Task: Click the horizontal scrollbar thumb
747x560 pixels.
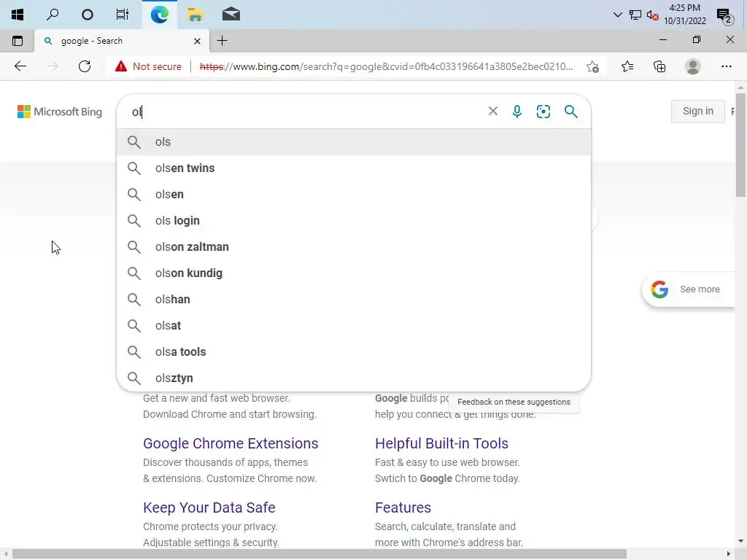Action: pyautogui.click(x=320, y=554)
